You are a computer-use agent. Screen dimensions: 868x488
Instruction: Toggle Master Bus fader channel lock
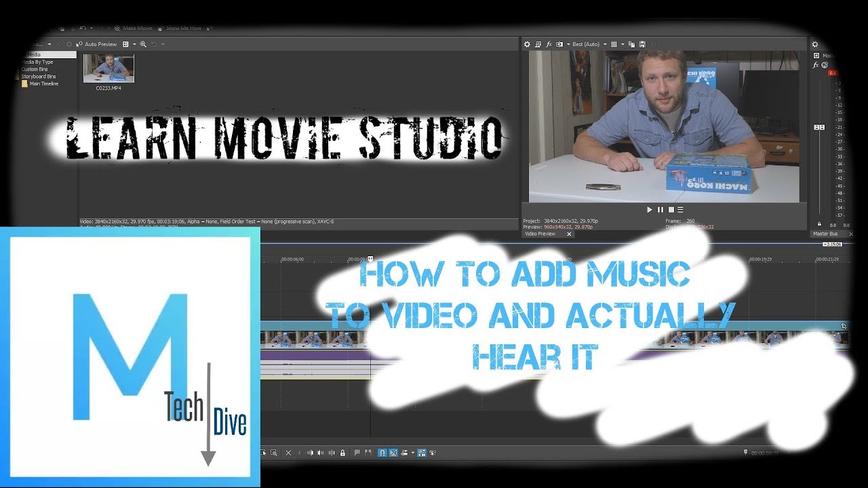(819, 224)
